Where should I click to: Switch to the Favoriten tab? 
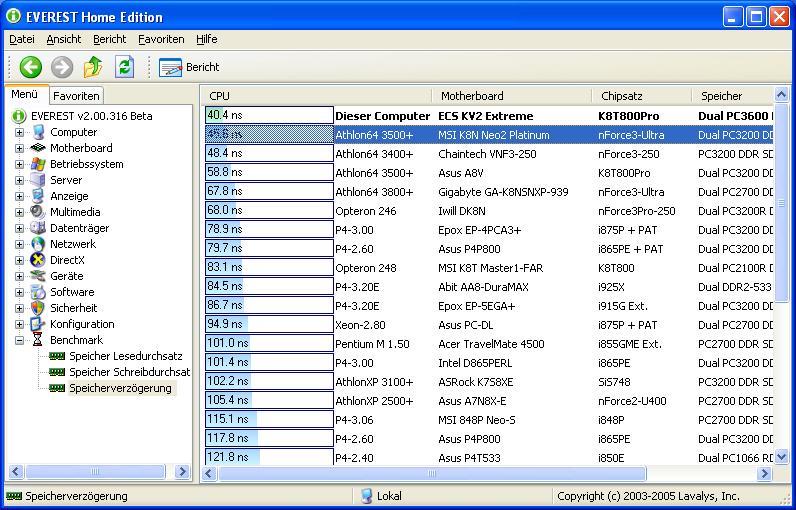click(x=76, y=96)
